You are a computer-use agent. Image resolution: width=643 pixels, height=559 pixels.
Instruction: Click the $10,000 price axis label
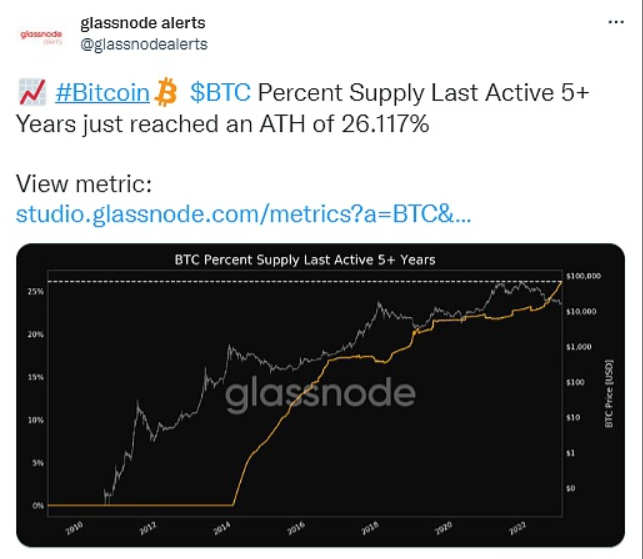580,312
